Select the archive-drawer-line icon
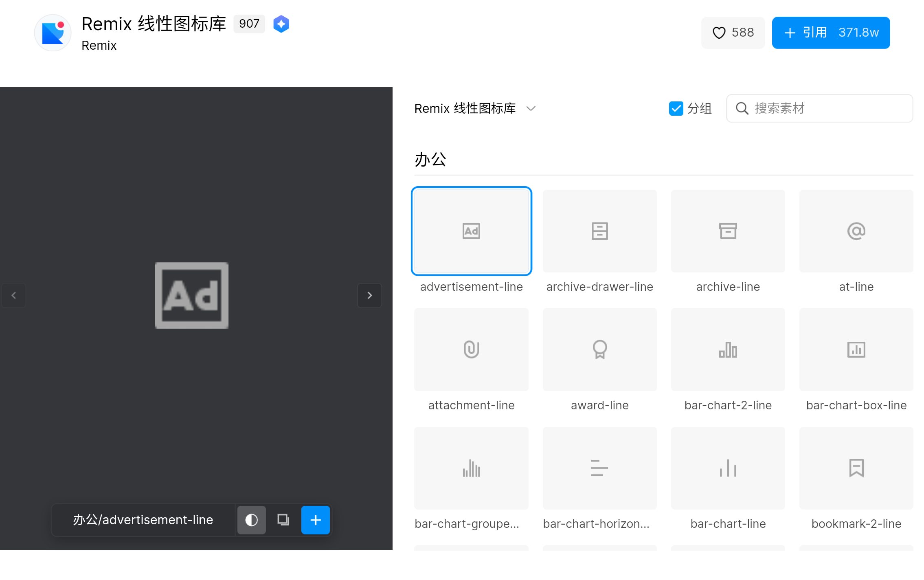 click(x=599, y=231)
